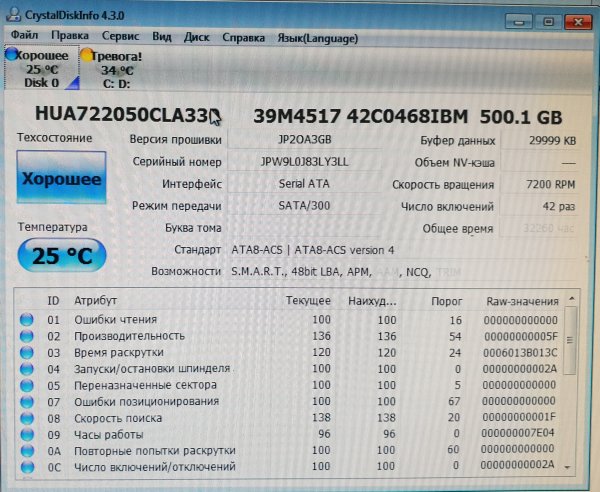The image size is (600, 492).
Task: Click the Raw-значения column header
Action: coord(521,300)
